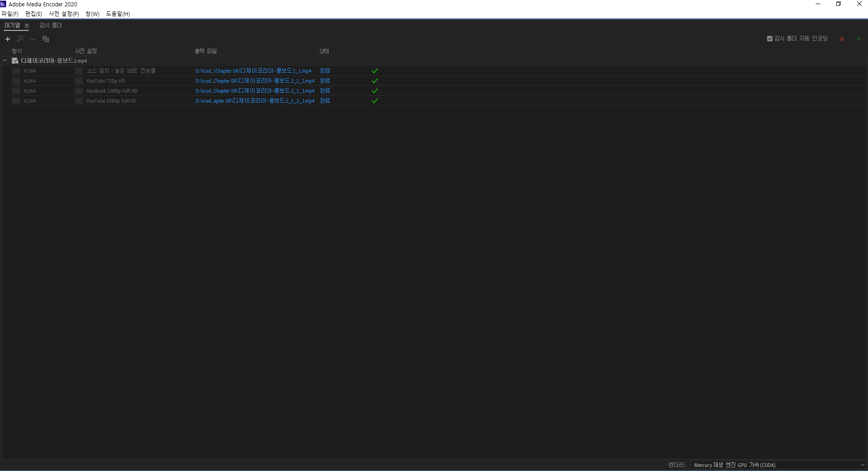Screen dimensions: 868x471
Task: Click the 형식 column header
Action: click(x=17, y=51)
